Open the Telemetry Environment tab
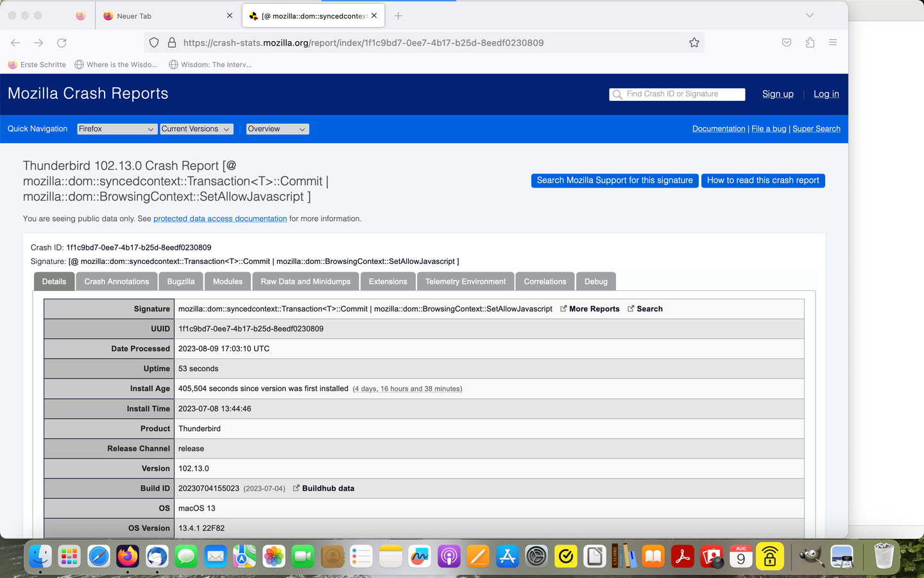This screenshot has width=924, height=578. pyautogui.click(x=465, y=281)
